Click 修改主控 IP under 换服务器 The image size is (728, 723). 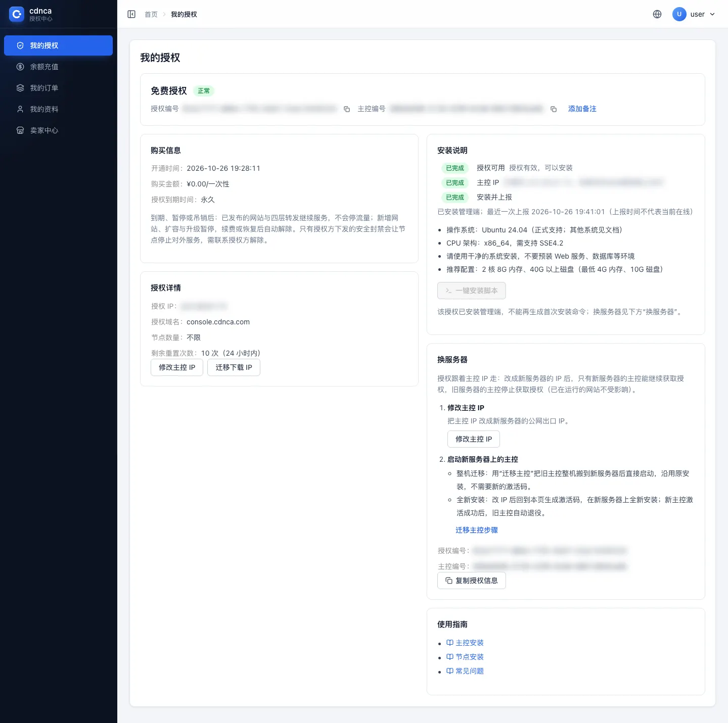(474, 439)
